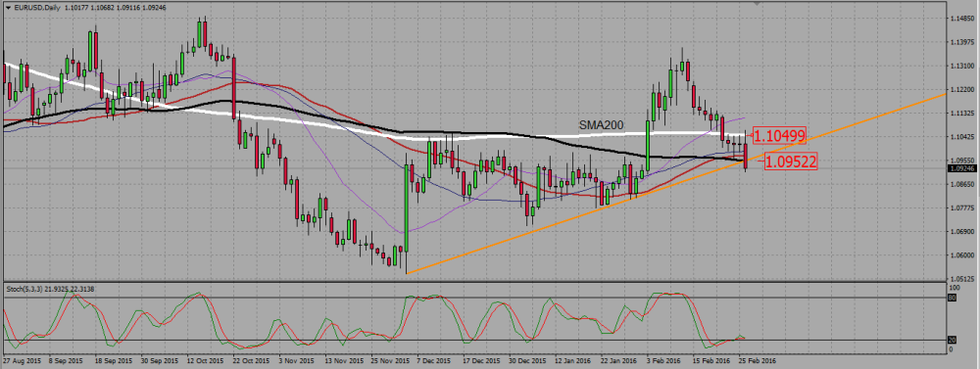This screenshot has width=980, height=369.
Task: Click the 27 Aug 2015 date label
Action: tap(21, 361)
